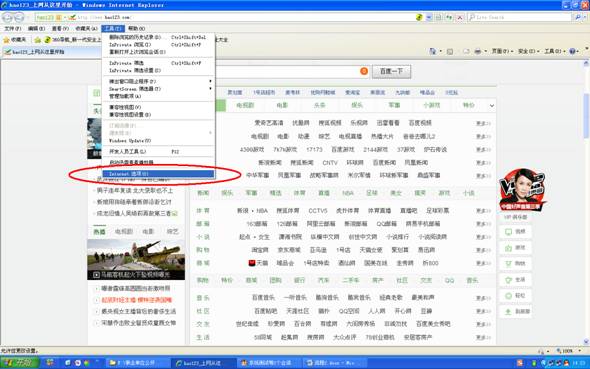Open the Favorites star button
This screenshot has width=590, height=369.
tap(14, 39)
